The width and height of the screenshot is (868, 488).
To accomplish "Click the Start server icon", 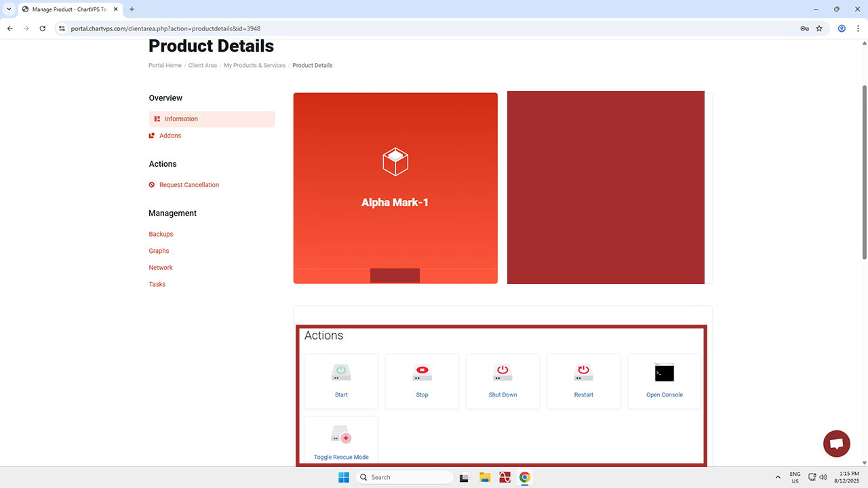I will [341, 373].
